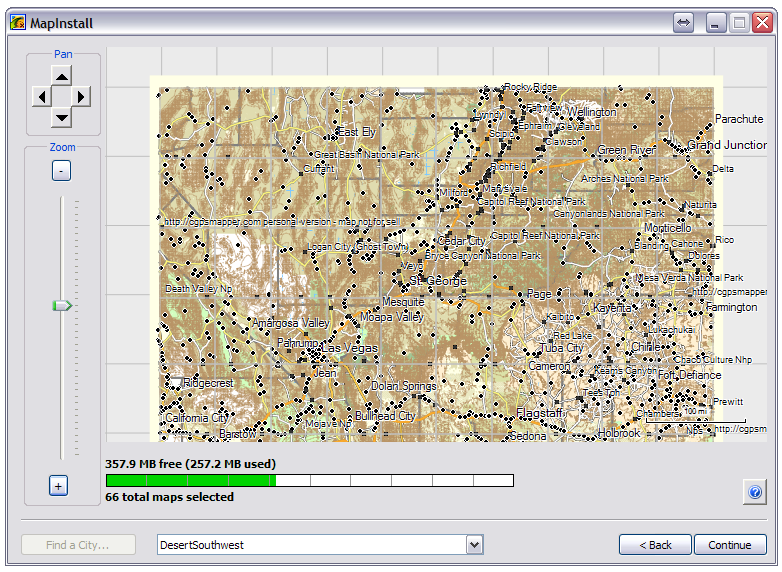
Task: Click the MapInstall app icon in the title bar
Action: (17, 22)
